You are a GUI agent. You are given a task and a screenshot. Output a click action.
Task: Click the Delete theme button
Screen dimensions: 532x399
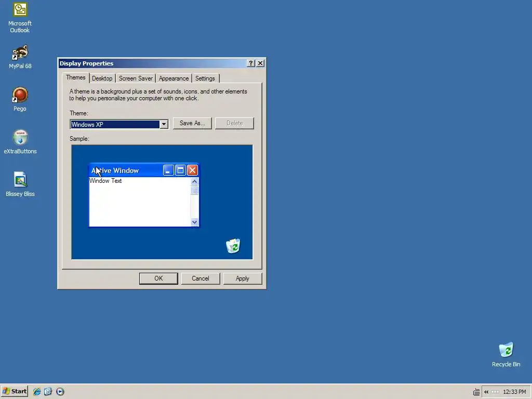234,123
